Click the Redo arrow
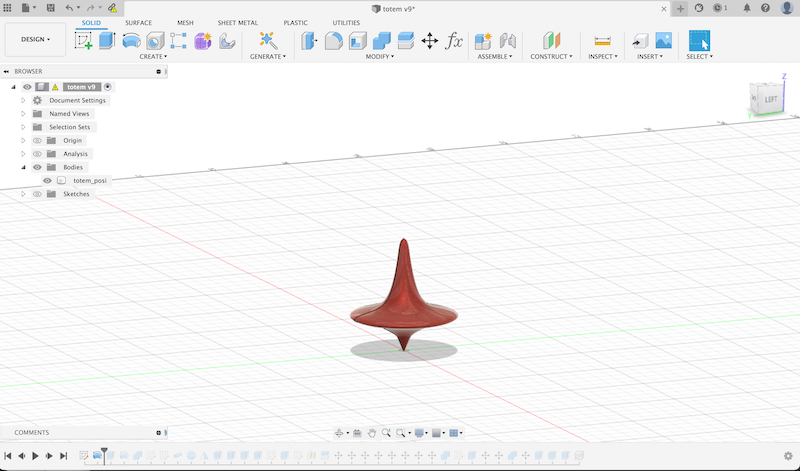 pyautogui.click(x=90, y=8)
